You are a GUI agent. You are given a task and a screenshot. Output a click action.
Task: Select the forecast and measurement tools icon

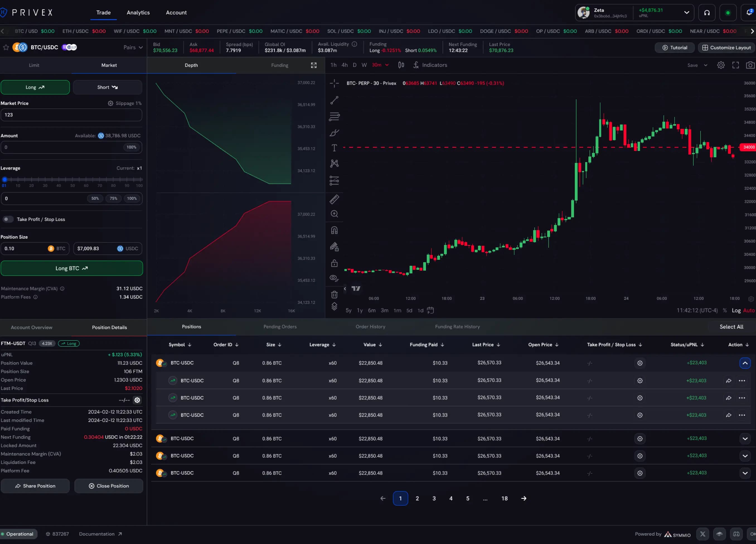coord(334,180)
